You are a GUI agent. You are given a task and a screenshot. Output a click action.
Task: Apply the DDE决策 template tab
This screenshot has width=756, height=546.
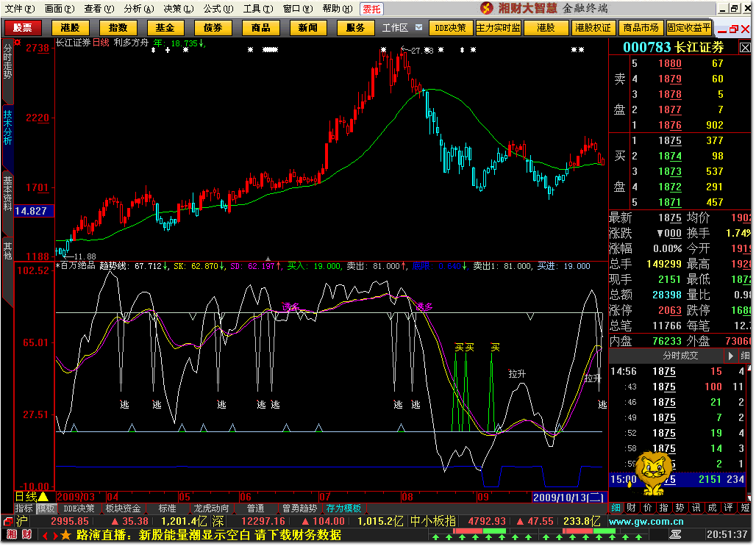pos(79,509)
